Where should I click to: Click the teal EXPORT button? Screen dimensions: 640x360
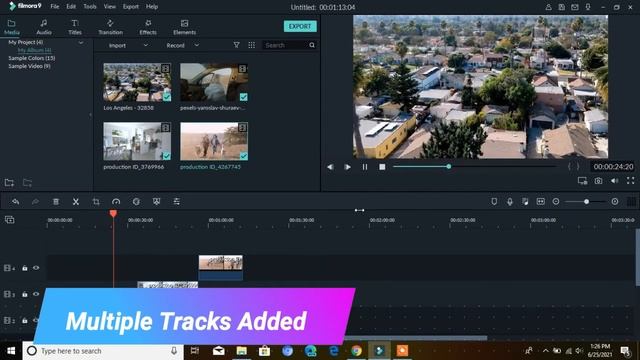(300, 26)
